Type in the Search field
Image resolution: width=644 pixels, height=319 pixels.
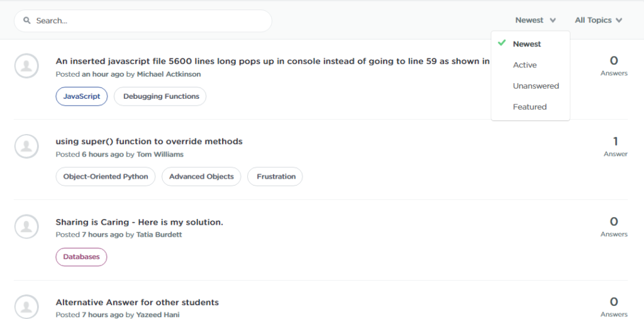(151, 21)
